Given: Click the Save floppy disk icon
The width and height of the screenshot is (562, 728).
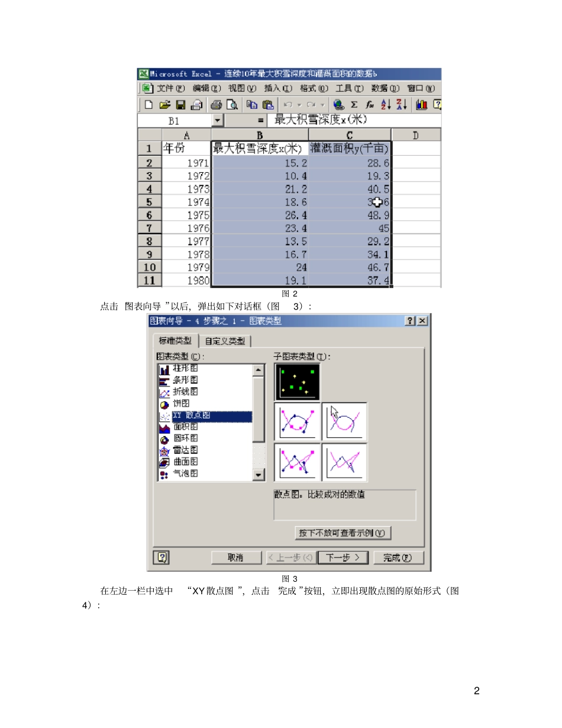Looking at the screenshot, I should click(x=180, y=105).
